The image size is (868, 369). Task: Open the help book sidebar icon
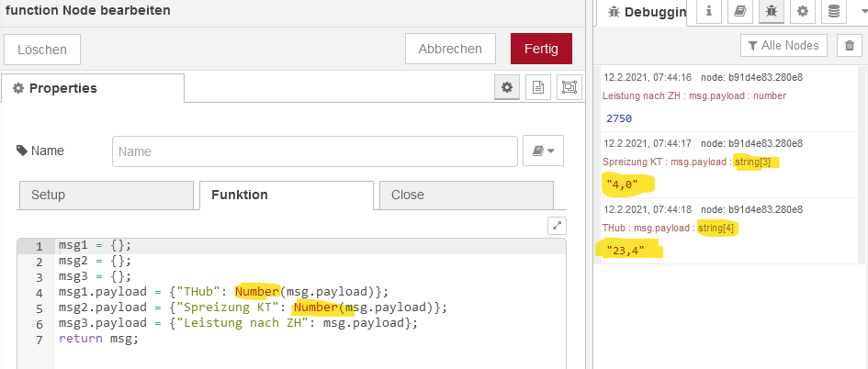(740, 11)
